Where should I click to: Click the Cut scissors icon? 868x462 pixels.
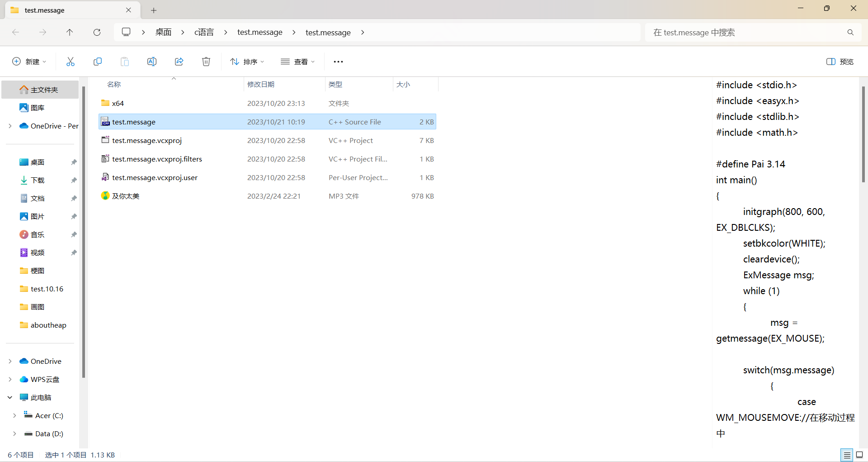(x=71, y=62)
